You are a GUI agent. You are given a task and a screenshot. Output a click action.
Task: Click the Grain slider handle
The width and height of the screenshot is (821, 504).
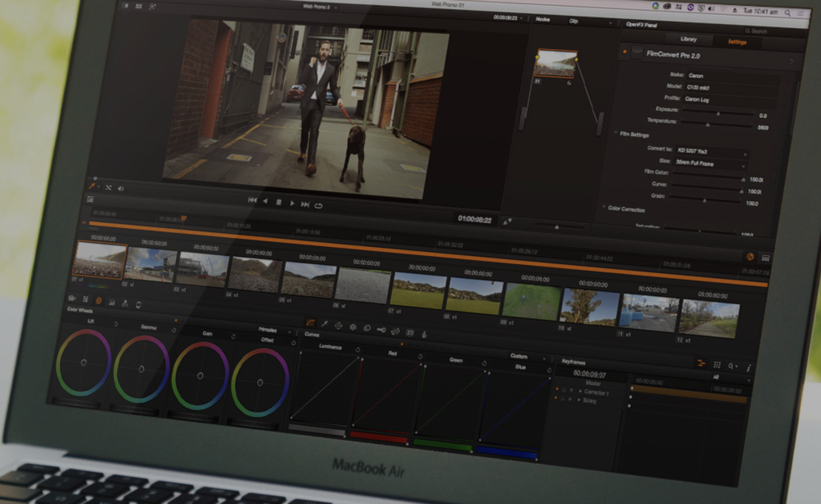click(x=704, y=200)
